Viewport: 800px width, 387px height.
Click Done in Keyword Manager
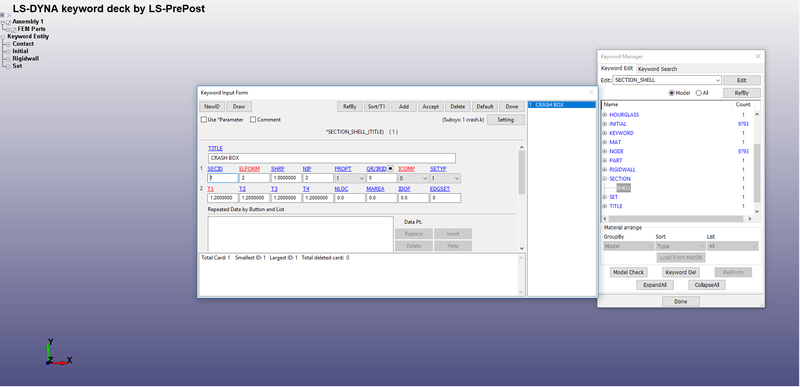681,301
